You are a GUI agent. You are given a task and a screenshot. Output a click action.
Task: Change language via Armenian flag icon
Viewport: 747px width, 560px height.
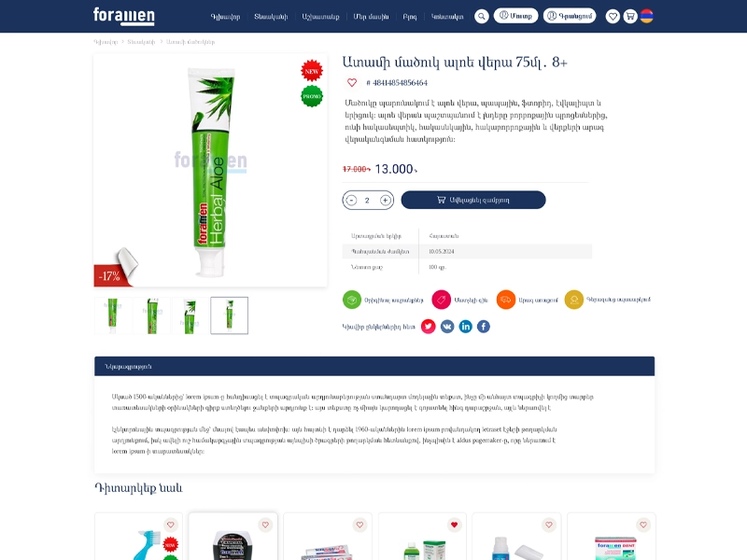point(646,16)
